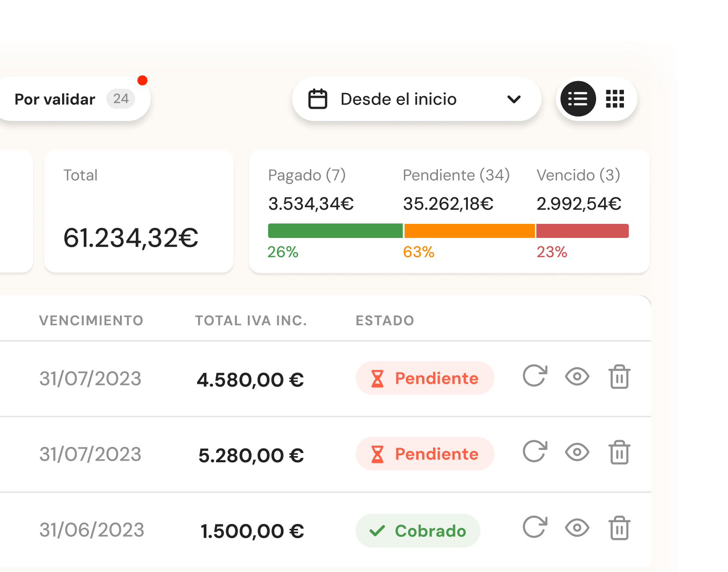Click the checkmark icon in Cobrado badge
Viewport: 728px width, 572px height.
pyautogui.click(x=377, y=531)
